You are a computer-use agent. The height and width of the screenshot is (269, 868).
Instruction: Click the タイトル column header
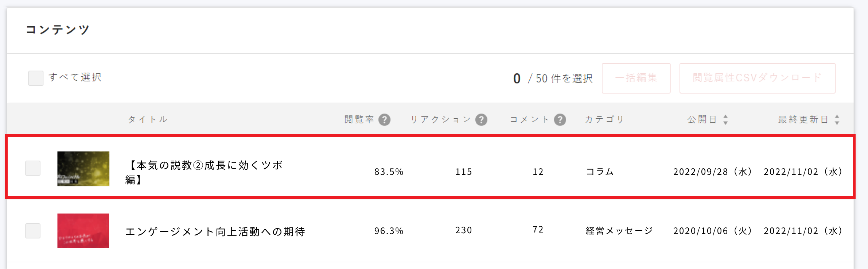click(x=147, y=119)
